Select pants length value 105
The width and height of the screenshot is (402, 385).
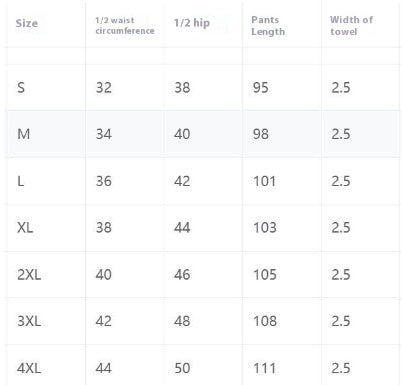pos(265,275)
